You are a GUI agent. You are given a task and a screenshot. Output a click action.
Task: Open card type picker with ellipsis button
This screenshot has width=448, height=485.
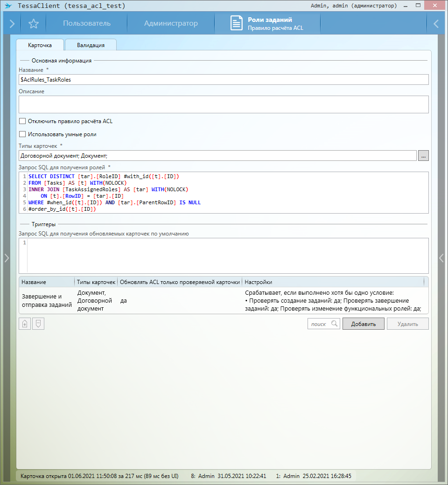coord(423,156)
